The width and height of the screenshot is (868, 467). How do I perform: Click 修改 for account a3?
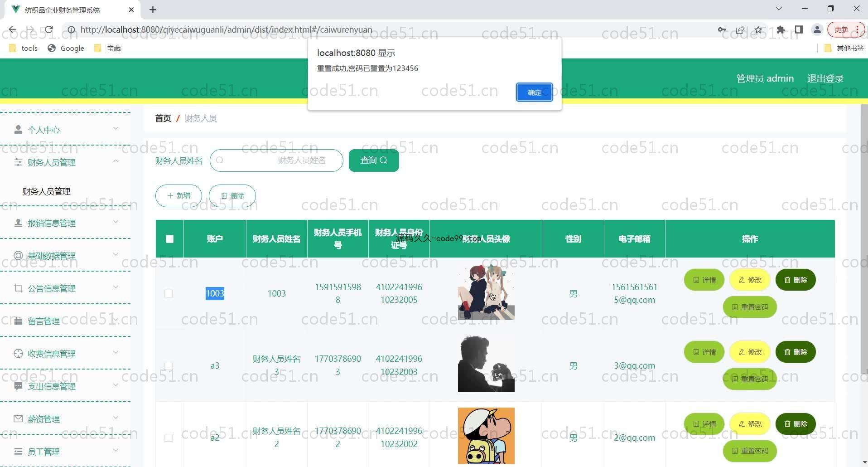(750, 352)
